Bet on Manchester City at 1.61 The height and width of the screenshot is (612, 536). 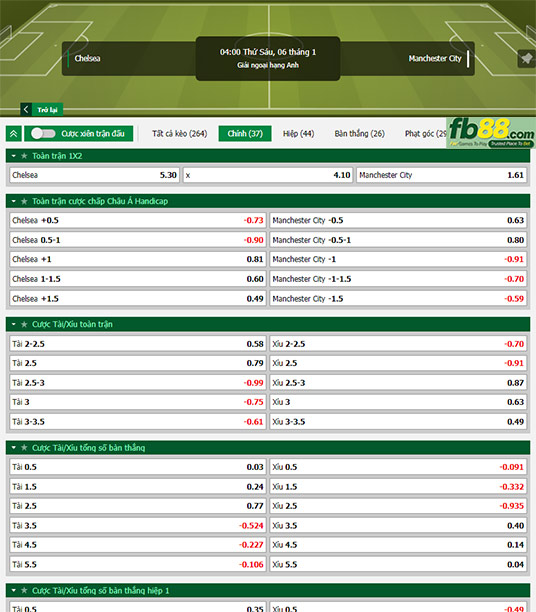pyautogui.click(x=441, y=175)
